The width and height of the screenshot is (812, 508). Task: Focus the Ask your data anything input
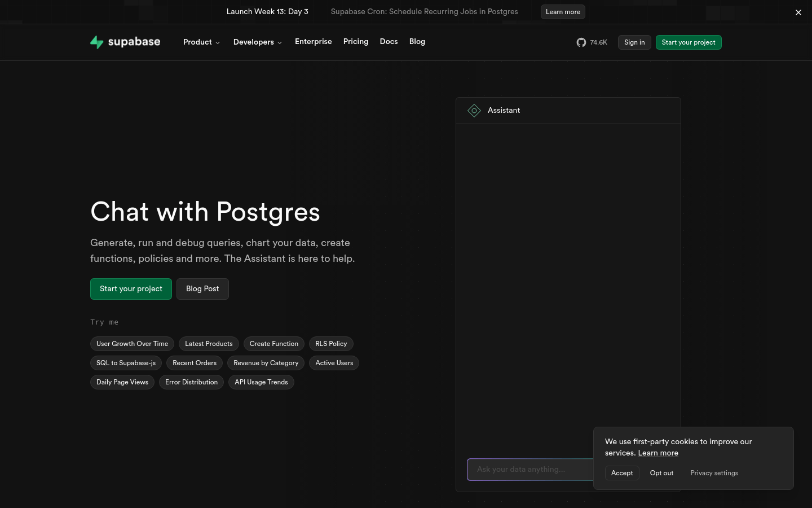coord(530,470)
